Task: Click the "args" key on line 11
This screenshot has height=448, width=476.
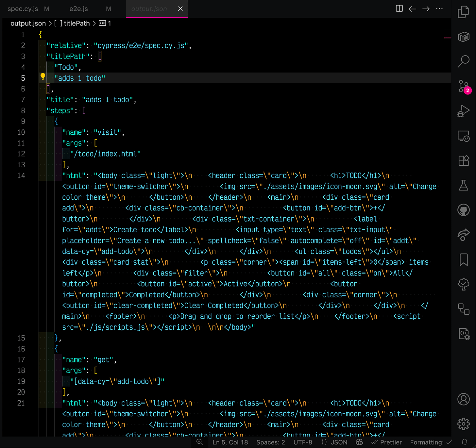Action: pos(74,143)
